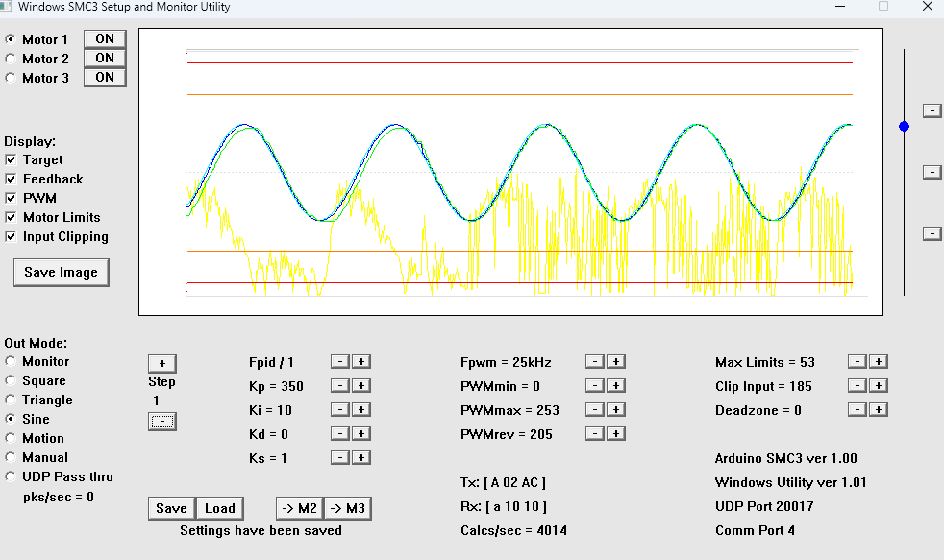The width and height of the screenshot is (944, 560).
Task: Decrease the PWMmax value
Action: click(595, 410)
